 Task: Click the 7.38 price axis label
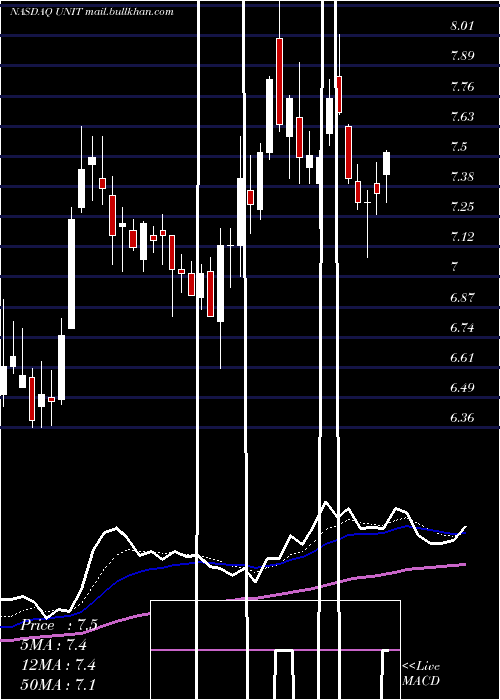coord(461,177)
